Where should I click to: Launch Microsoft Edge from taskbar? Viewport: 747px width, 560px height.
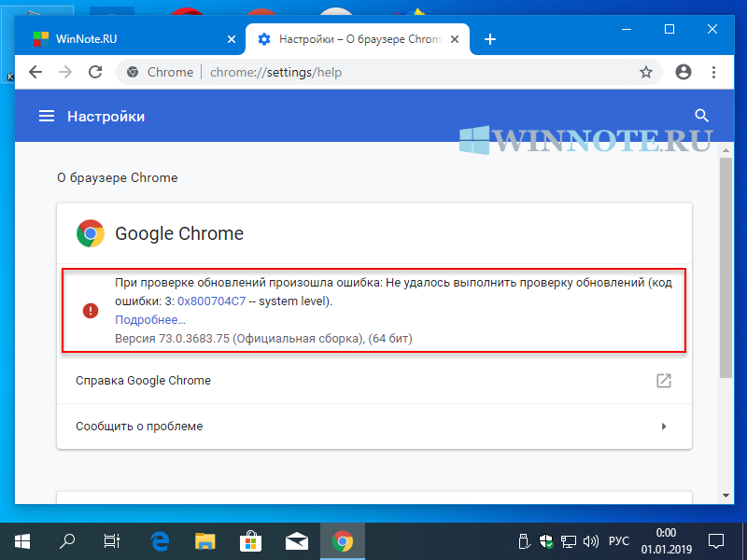160,541
